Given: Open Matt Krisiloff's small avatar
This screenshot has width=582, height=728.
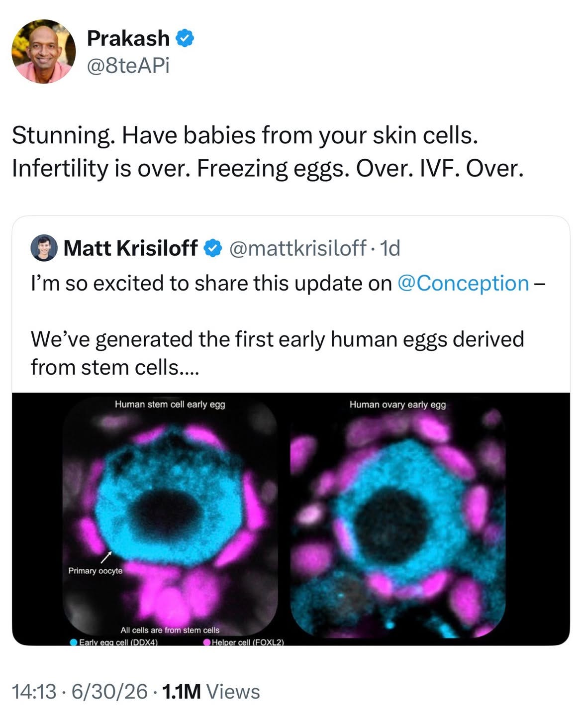Looking at the screenshot, I should 44,248.
